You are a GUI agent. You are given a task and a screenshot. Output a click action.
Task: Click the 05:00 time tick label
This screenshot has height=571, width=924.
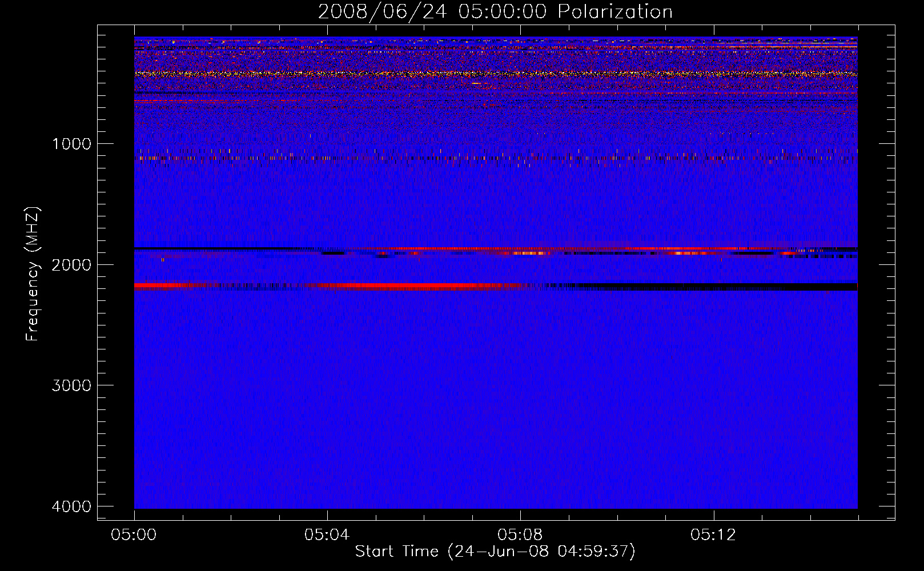[134, 535]
